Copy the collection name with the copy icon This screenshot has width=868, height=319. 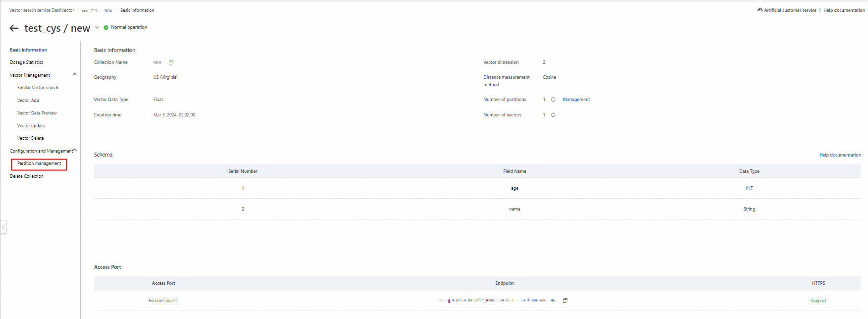(171, 62)
